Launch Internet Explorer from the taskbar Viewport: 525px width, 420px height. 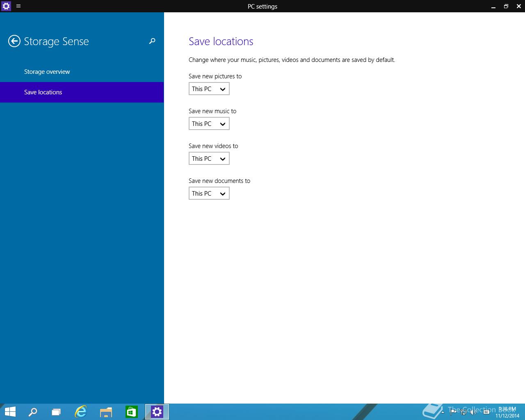[81, 412]
